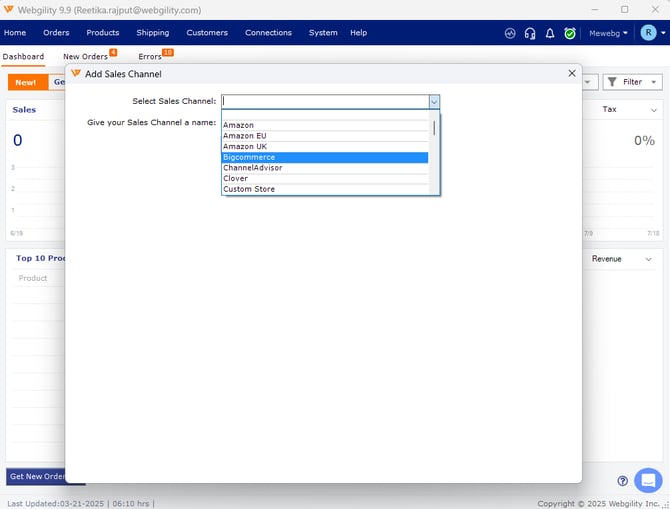Click the R user avatar icon
The width and height of the screenshot is (670, 509).
coord(649,33)
